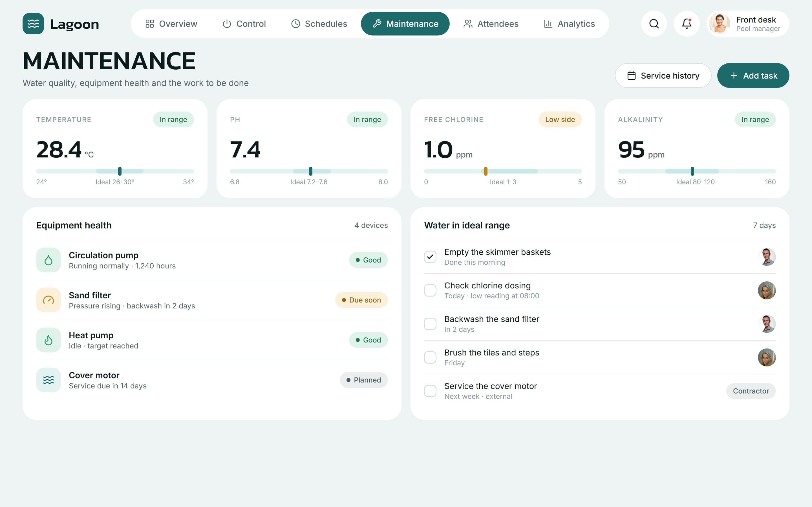Check off Check chlorine dosing task
The image size is (812, 507).
click(430, 290)
